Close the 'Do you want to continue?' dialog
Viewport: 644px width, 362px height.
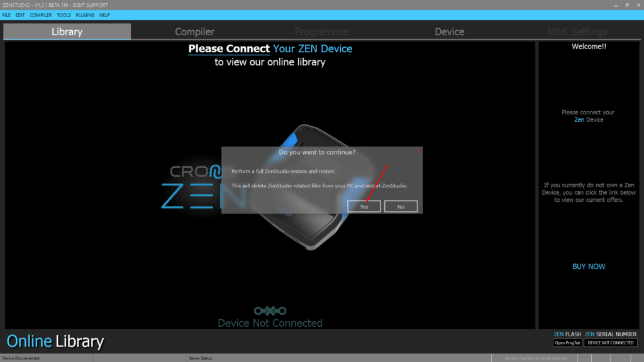(418, 152)
